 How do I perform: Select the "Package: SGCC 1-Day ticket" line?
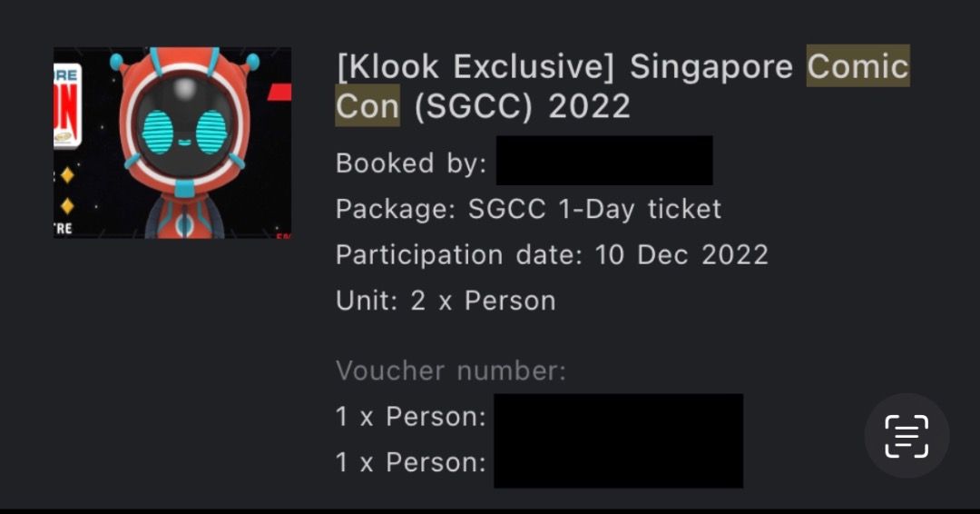coord(528,209)
